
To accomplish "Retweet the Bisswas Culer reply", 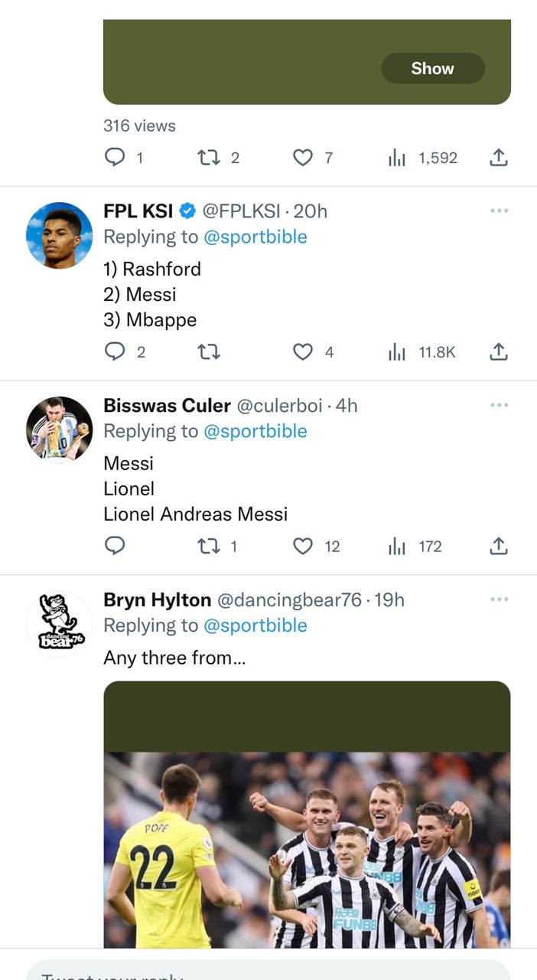I will [207, 546].
